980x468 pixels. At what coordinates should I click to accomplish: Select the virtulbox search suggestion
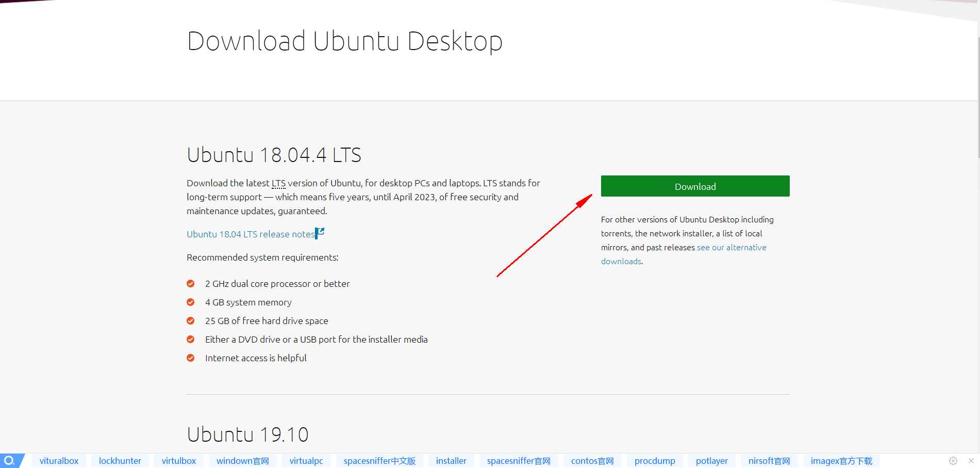[179, 461]
